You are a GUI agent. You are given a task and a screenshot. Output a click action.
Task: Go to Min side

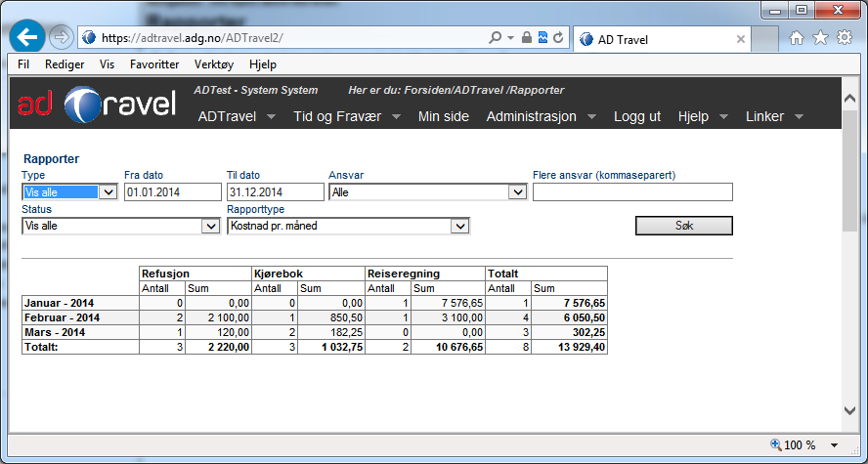(x=444, y=116)
